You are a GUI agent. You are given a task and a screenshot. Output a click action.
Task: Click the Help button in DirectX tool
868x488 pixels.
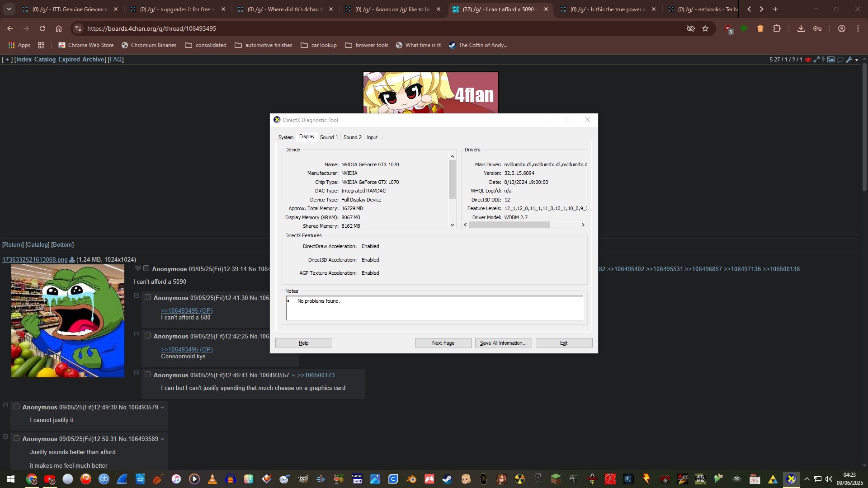click(x=303, y=343)
